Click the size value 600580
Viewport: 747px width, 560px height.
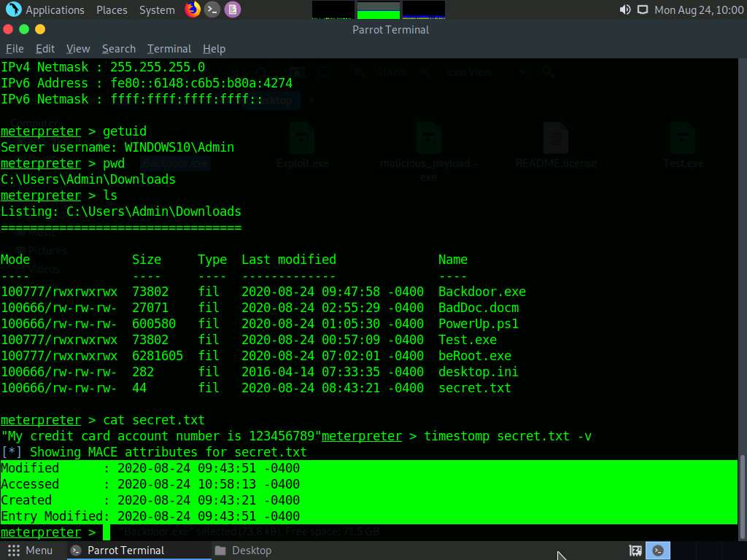coord(154,324)
